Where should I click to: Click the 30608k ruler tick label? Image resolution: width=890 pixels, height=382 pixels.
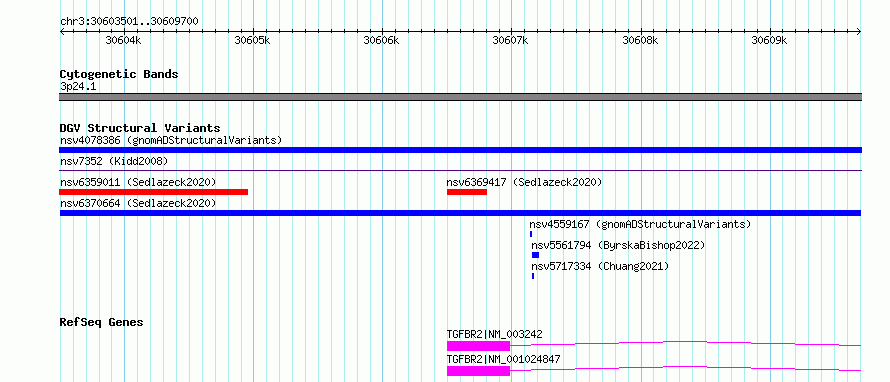click(640, 40)
